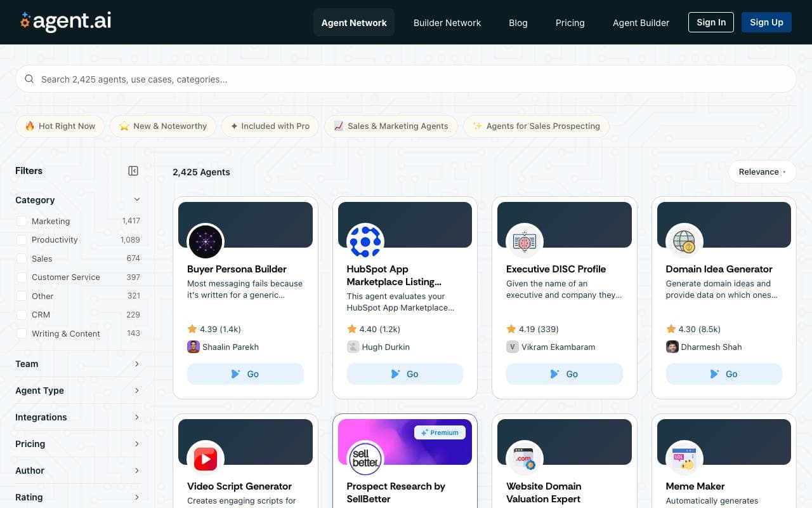This screenshot has height=508, width=812.
Task: Expand the Agent Type filter section
Action: pos(77,391)
